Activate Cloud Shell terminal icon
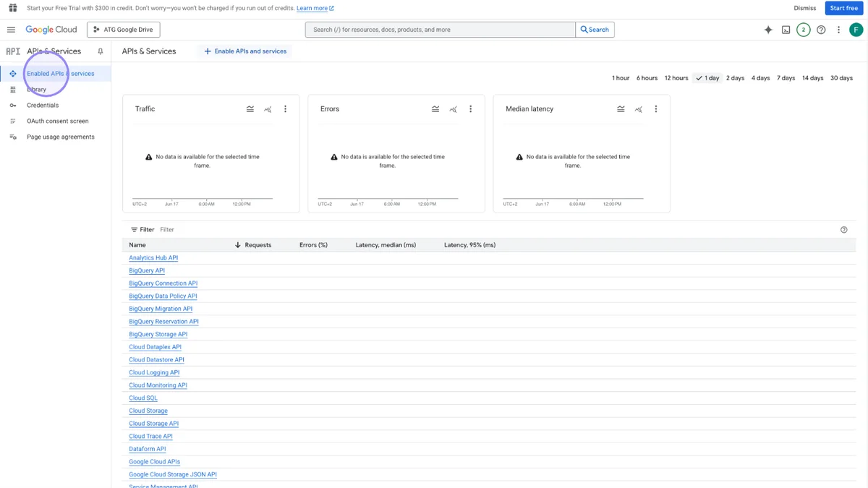Image resolution: width=868 pixels, height=488 pixels. [786, 30]
